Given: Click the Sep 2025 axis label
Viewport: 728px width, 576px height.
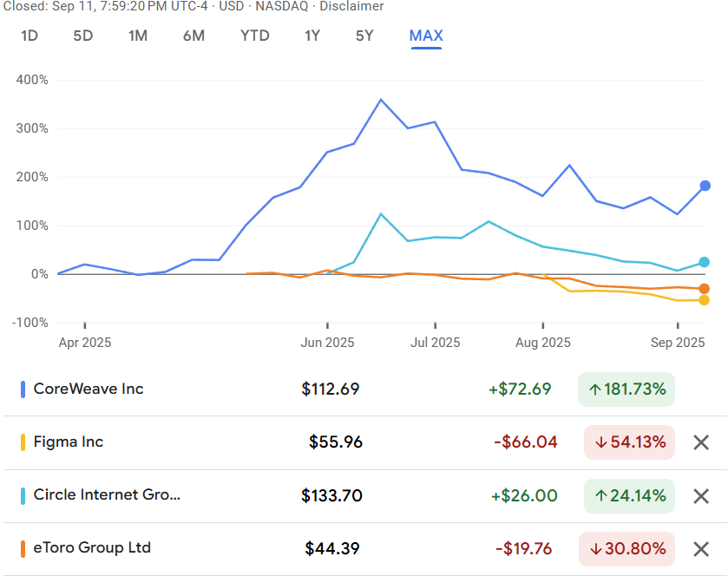Looking at the screenshot, I should pyautogui.click(x=678, y=343).
